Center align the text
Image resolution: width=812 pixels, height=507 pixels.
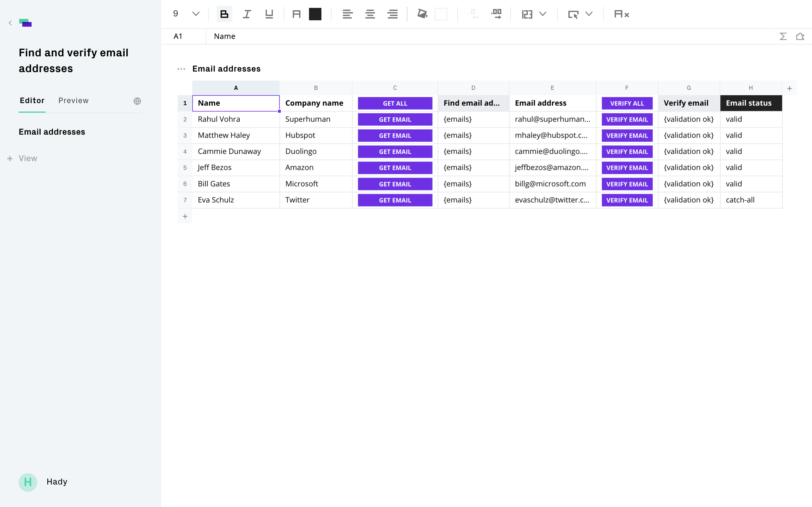point(370,14)
